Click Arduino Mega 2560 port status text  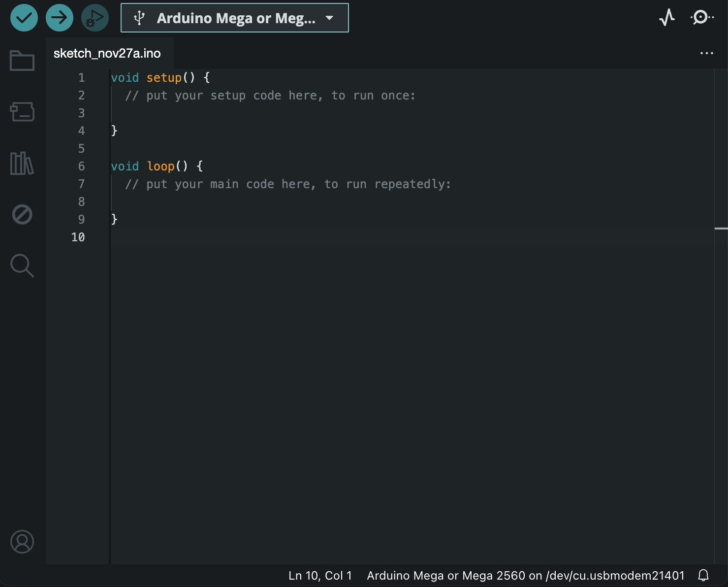coord(525,575)
